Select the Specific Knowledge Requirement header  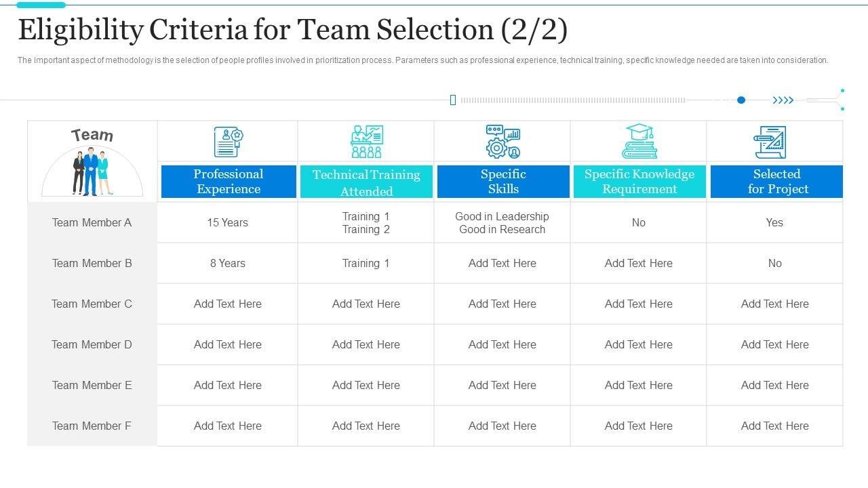[639, 182]
